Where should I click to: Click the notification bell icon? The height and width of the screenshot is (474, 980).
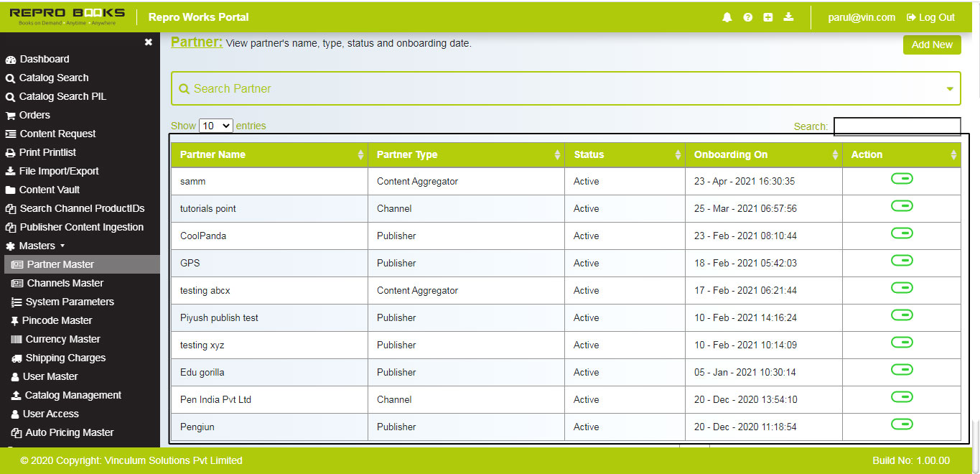(727, 17)
